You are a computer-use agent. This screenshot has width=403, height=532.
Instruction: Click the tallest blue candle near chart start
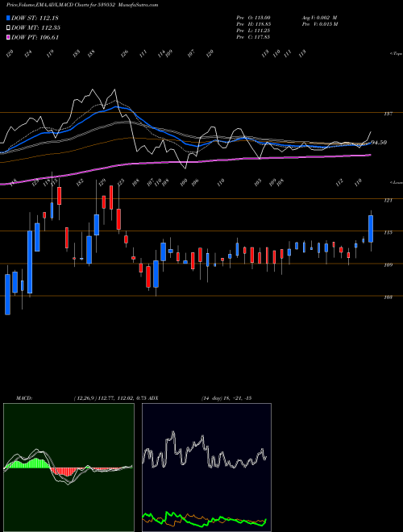click(x=30, y=262)
